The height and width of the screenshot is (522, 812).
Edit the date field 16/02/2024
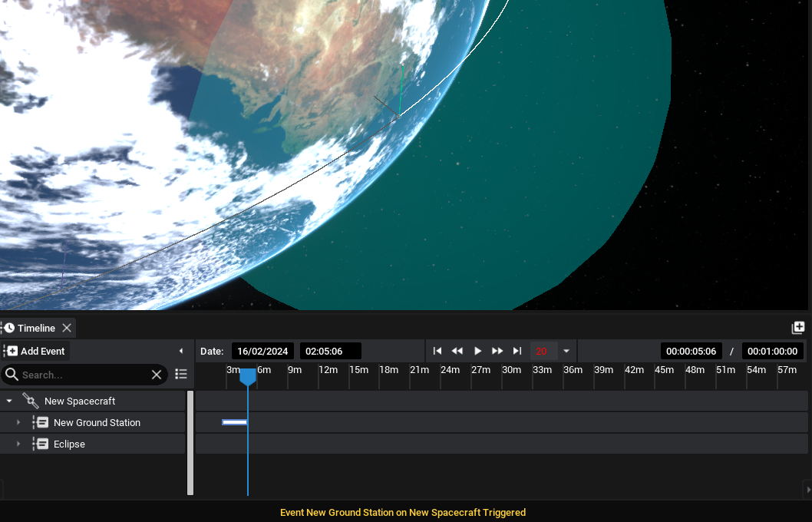tap(262, 351)
